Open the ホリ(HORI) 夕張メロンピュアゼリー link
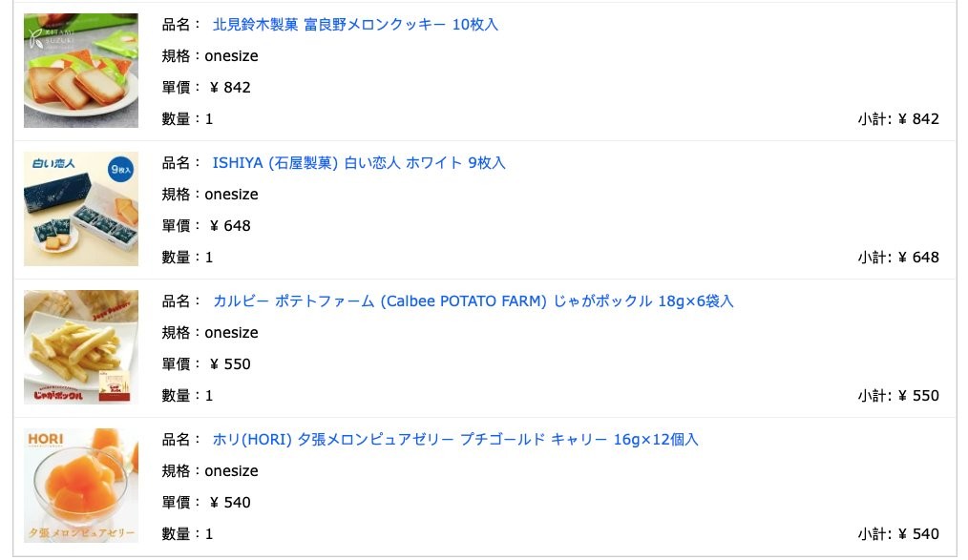The image size is (968, 560). (x=455, y=439)
